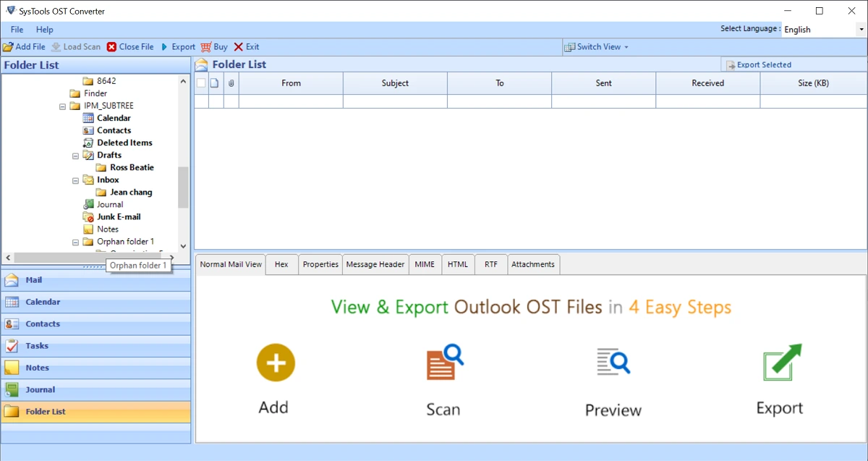Switch to the Hex tab
Image resolution: width=868 pixels, height=461 pixels.
tap(281, 265)
